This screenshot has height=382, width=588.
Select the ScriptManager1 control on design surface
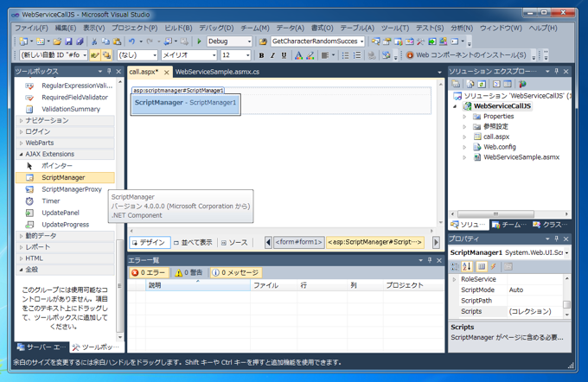click(x=186, y=103)
